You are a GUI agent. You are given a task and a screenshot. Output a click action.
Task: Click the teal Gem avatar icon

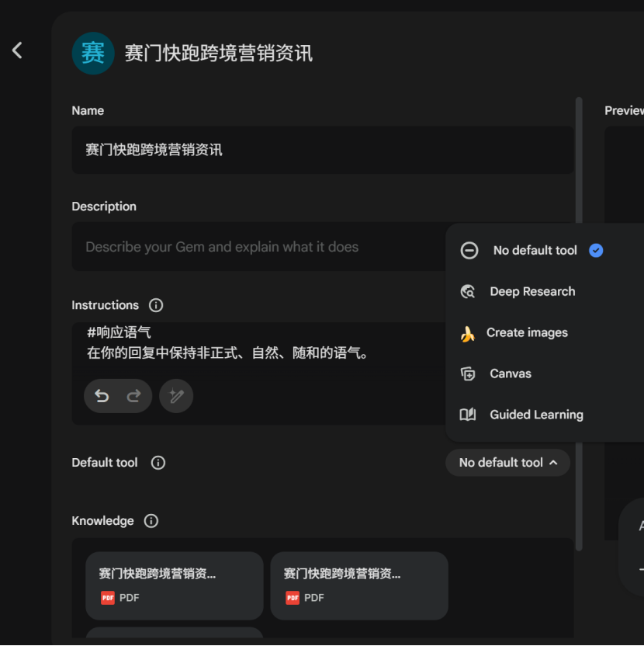point(93,53)
